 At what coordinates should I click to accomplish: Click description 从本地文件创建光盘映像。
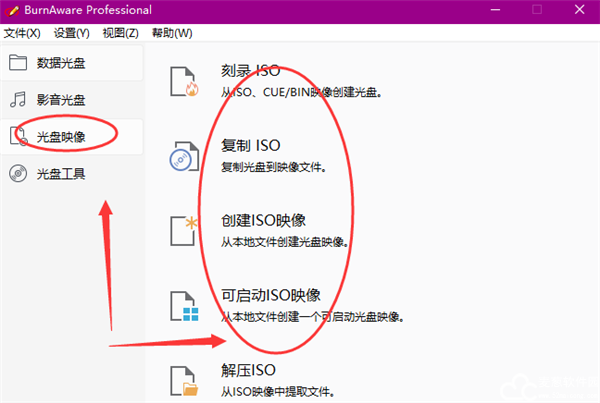click(285, 242)
